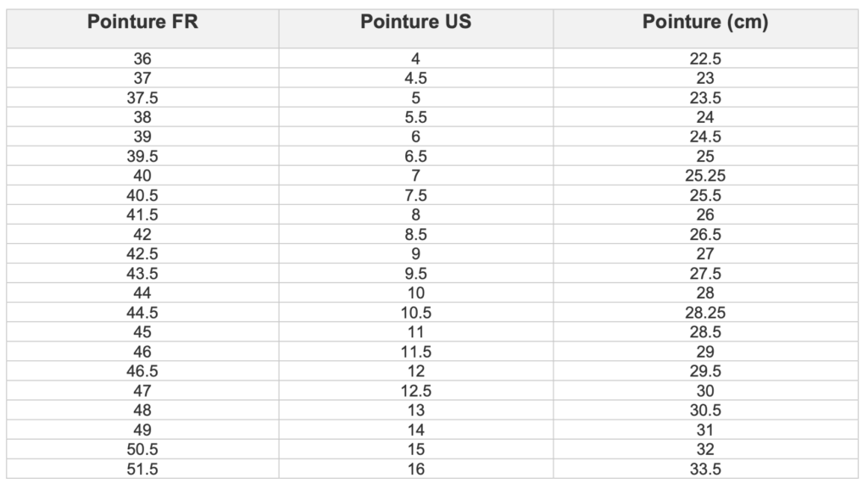Select FR size 37.5 cell
Image resolution: width=868 pixels, height=489 pixels.
point(142,98)
